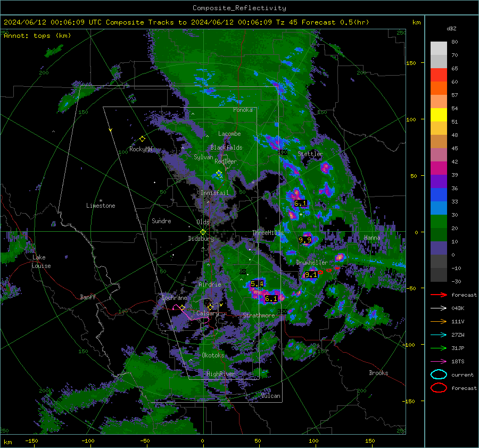Click the UTC timestamp header text
Screen dimensions: 479x448
coord(186,22)
